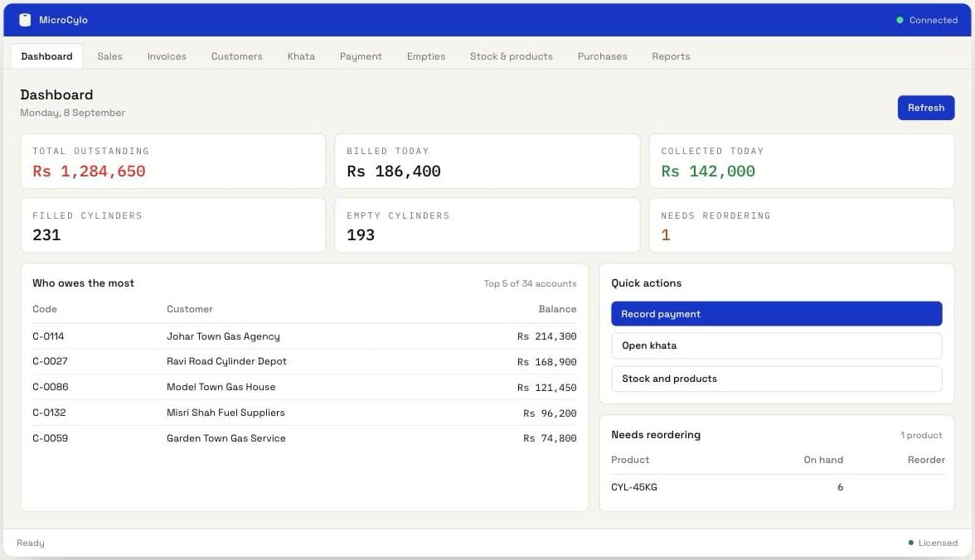Open the Stock & products tab
The image size is (975, 560).
pos(511,56)
